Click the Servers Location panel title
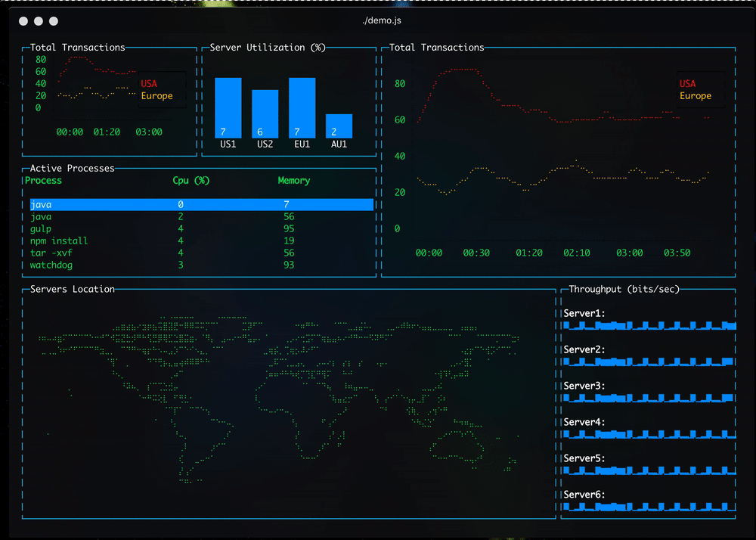 point(73,289)
